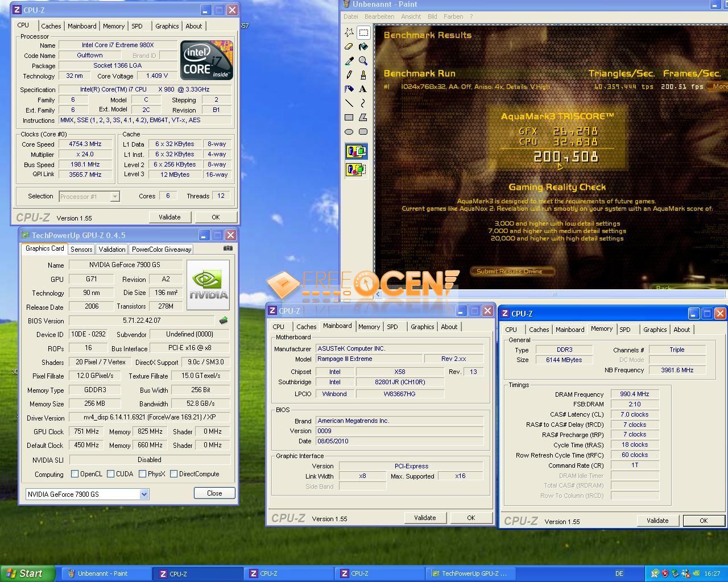
Task: Click the Core Speed value 4754.3 MHz
Action: coord(85,144)
